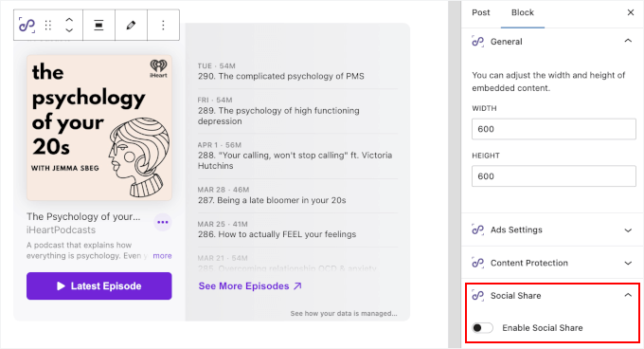Play the Latest Episode
644x349 pixels.
(x=99, y=285)
